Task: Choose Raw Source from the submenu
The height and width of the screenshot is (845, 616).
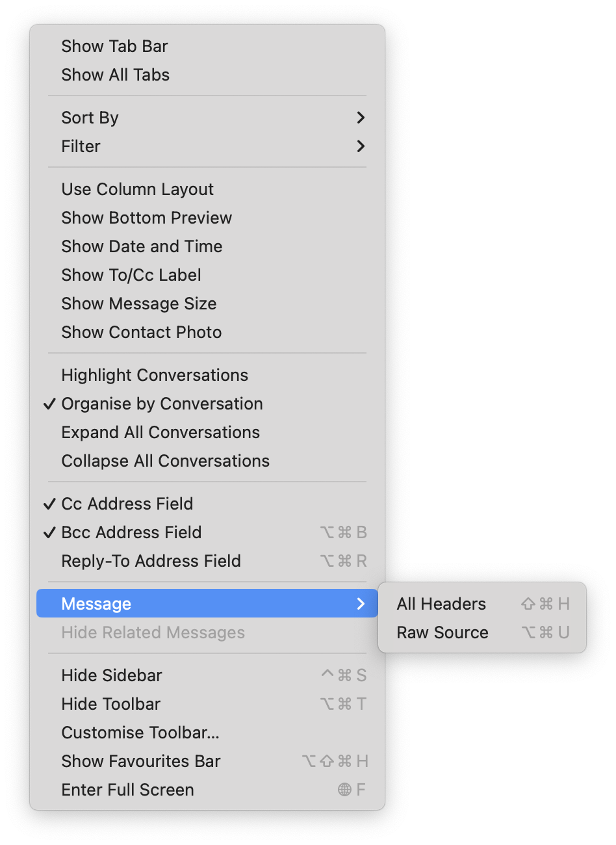Action: 443,632
